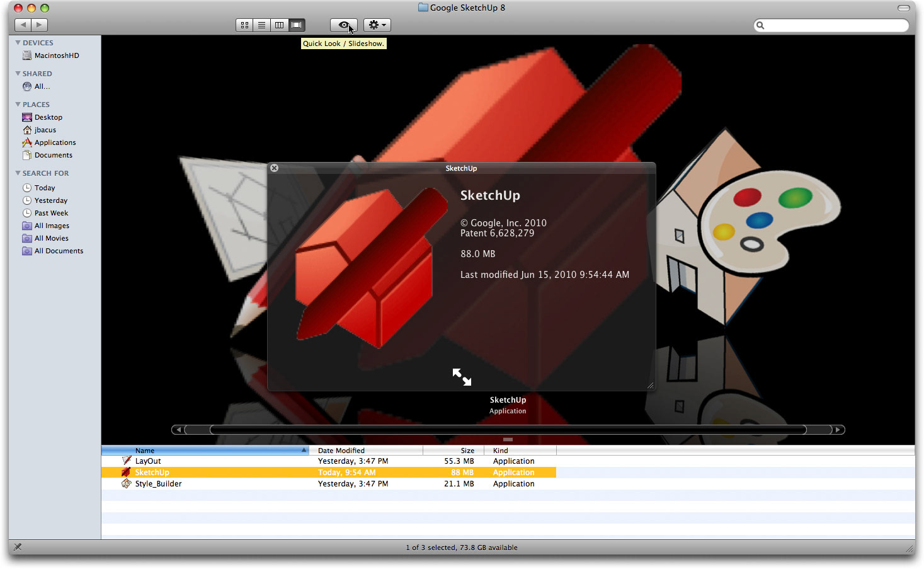Click the Desktop icon in PLACES

pos(27,117)
